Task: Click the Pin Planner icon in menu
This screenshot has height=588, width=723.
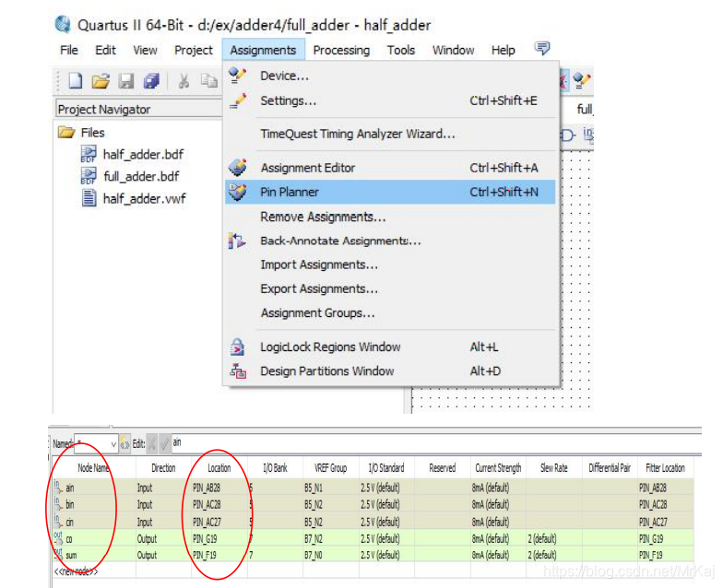Action: coord(238,192)
